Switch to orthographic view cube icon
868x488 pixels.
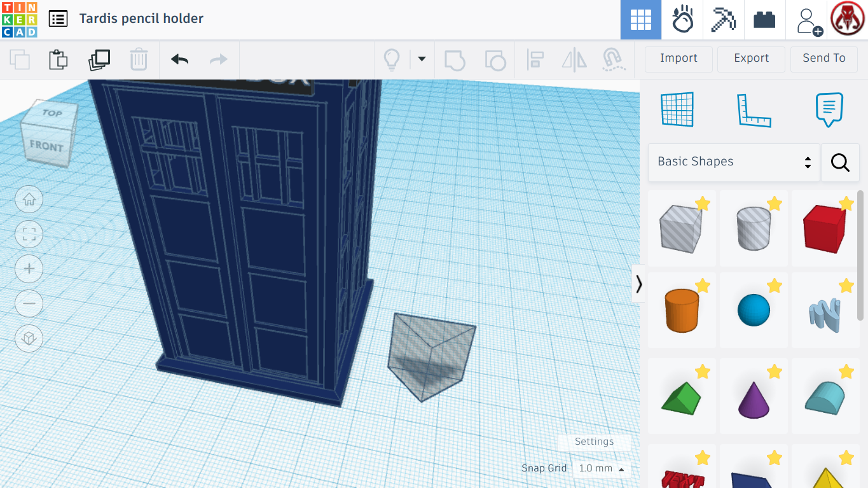pos(29,338)
